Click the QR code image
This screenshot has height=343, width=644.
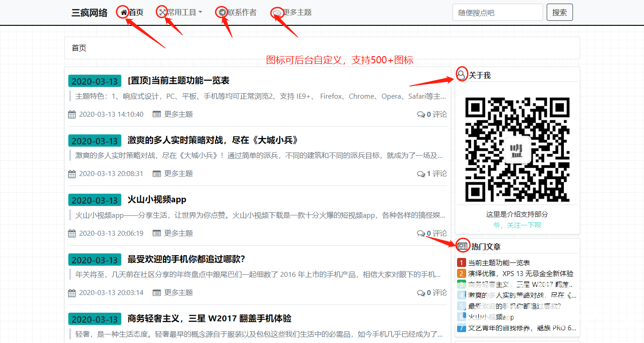(517, 149)
